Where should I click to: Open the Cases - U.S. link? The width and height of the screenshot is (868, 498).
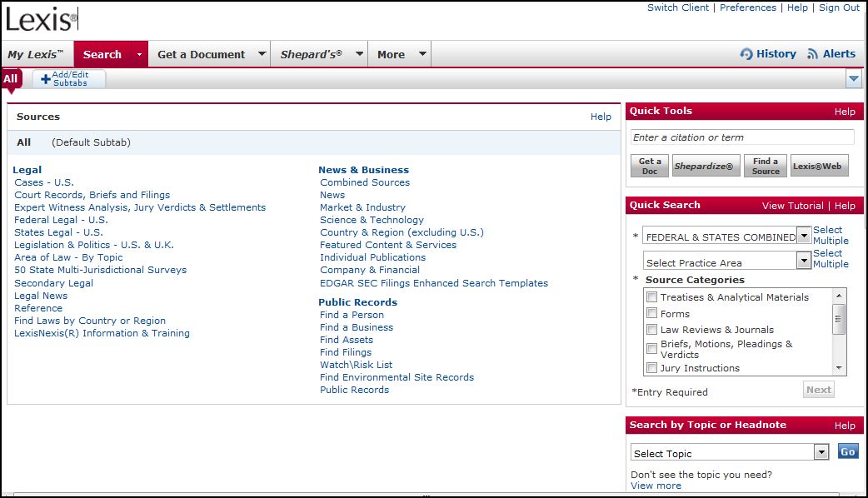click(x=44, y=182)
